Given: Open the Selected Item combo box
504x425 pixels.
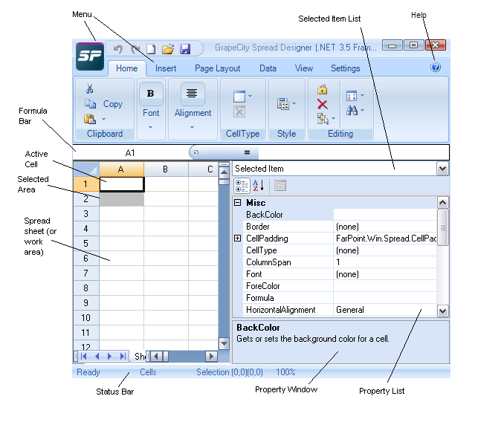Looking at the screenshot, I should [x=442, y=169].
